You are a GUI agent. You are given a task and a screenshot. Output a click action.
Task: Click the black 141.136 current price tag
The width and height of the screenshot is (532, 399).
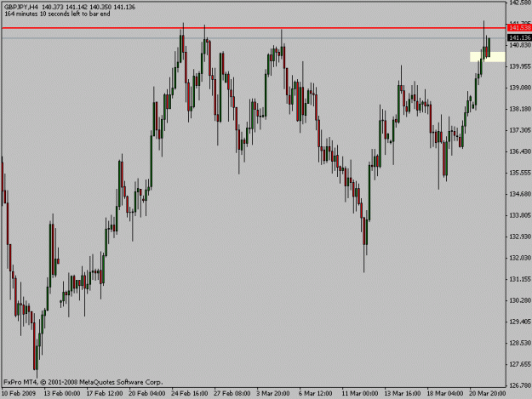tap(519, 37)
